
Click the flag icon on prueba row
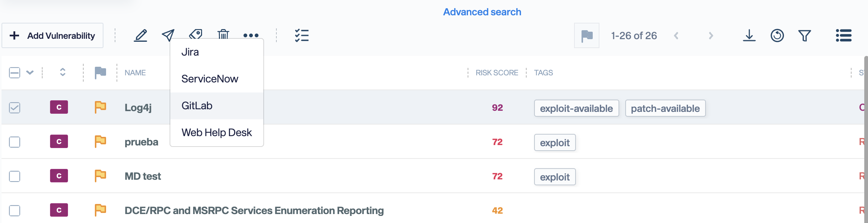pyautogui.click(x=100, y=142)
